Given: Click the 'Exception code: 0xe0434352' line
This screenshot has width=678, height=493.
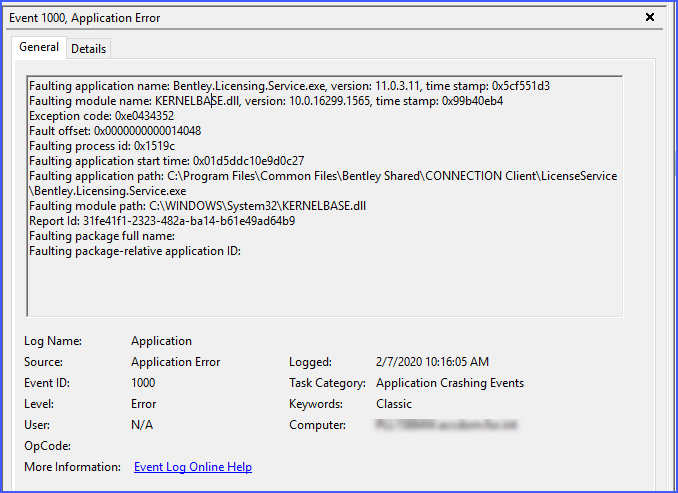Looking at the screenshot, I should pos(102,116).
